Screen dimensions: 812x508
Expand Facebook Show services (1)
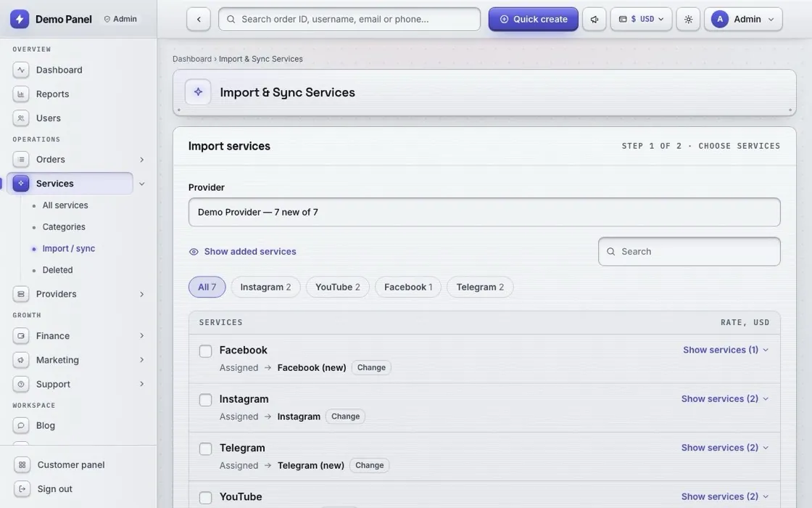pyautogui.click(x=726, y=350)
